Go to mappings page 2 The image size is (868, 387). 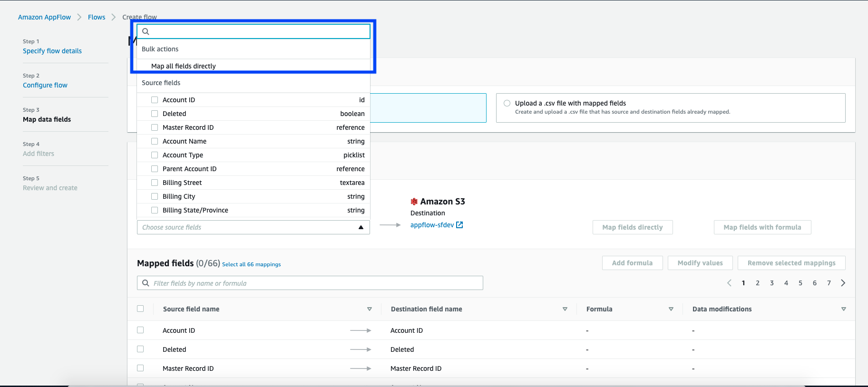point(758,283)
